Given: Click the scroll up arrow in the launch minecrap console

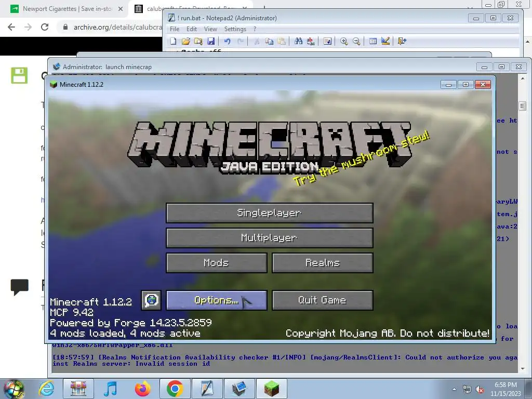Looking at the screenshot, I should point(523,78).
